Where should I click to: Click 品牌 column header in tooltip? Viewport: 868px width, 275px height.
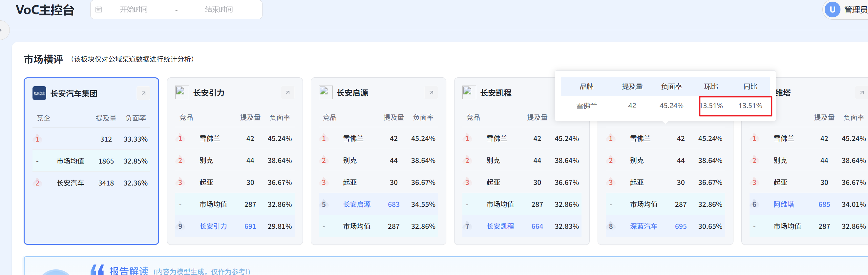pos(587,87)
